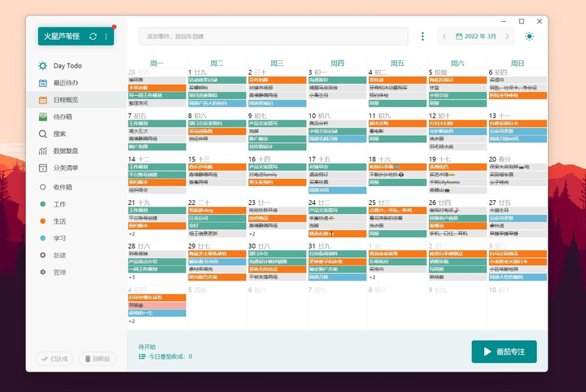Screen dimensions: 586x392
Task: Open the blue event on March 10
Action: click(x=338, y=139)
